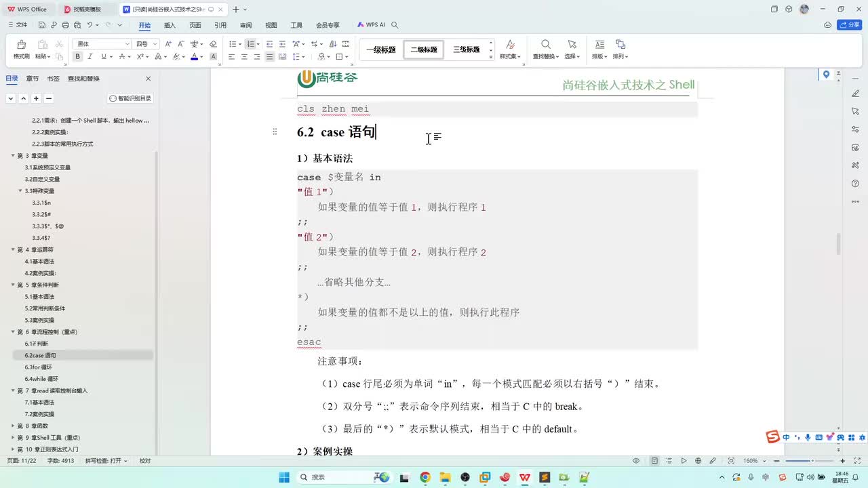The image size is (868, 488).
Task: Align text right
Action: (257, 57)
